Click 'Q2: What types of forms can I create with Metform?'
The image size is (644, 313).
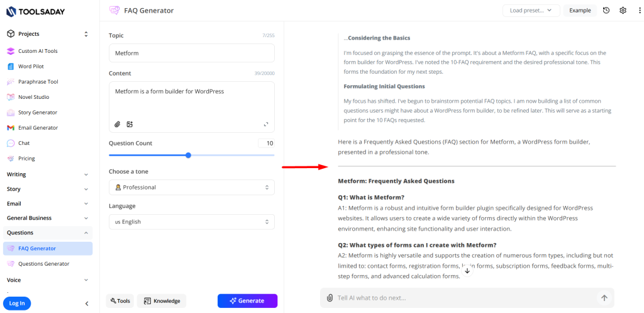point(418,245)
